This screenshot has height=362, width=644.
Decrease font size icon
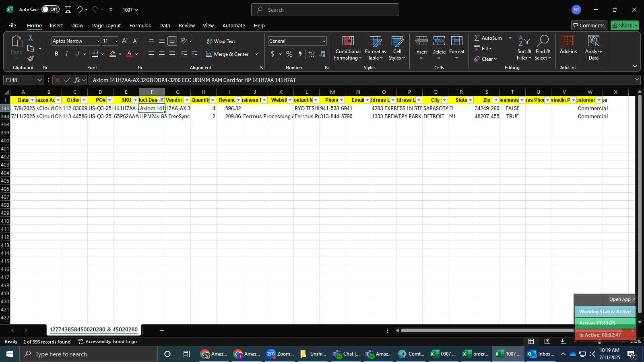(x=135, y=41)
